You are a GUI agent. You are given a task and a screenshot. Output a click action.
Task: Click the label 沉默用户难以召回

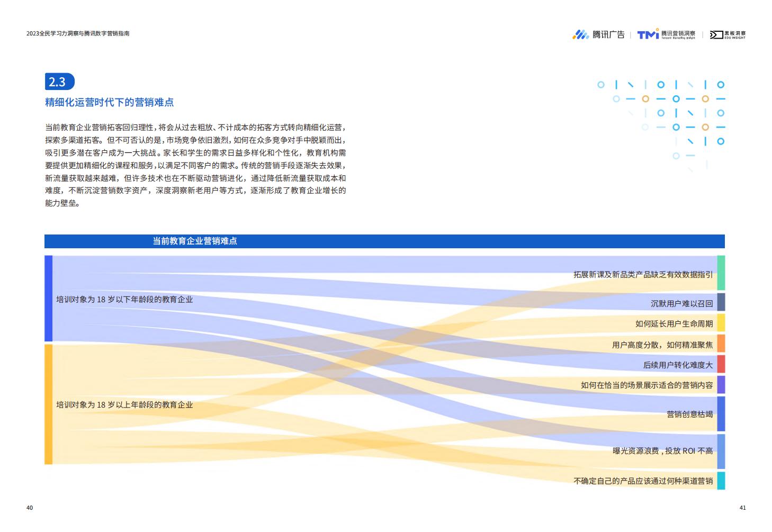(x=681, y=304)
